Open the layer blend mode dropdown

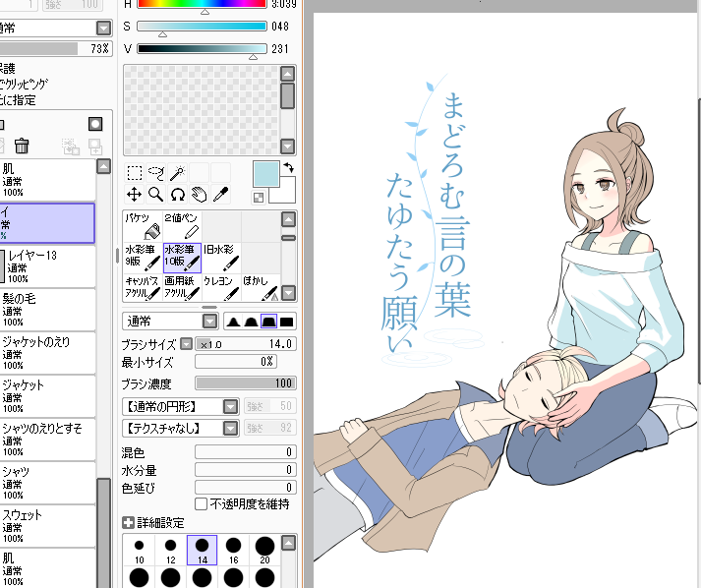pyautogui.click(x=103, y=29)
